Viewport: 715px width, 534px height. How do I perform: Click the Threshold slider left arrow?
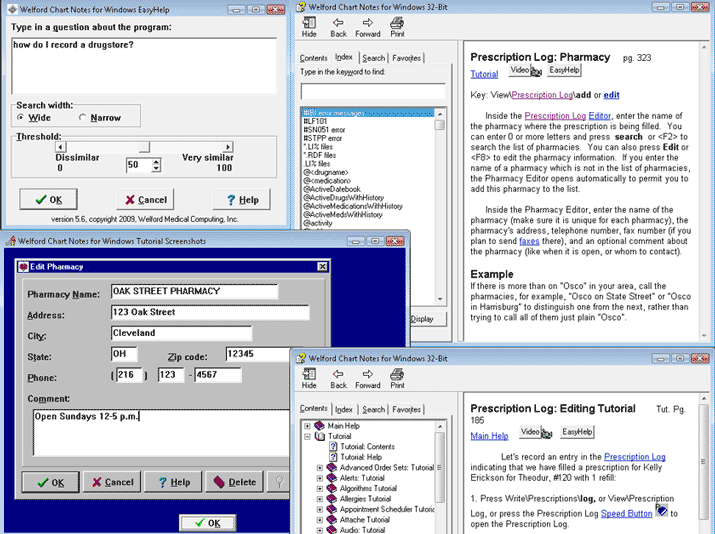[x=61, y=147]
